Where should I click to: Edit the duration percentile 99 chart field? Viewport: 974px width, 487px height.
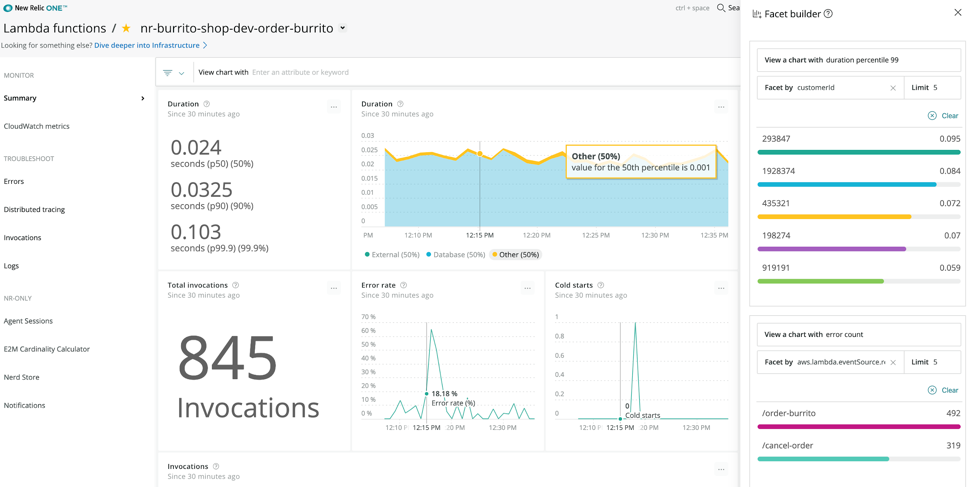coord(858,60)
